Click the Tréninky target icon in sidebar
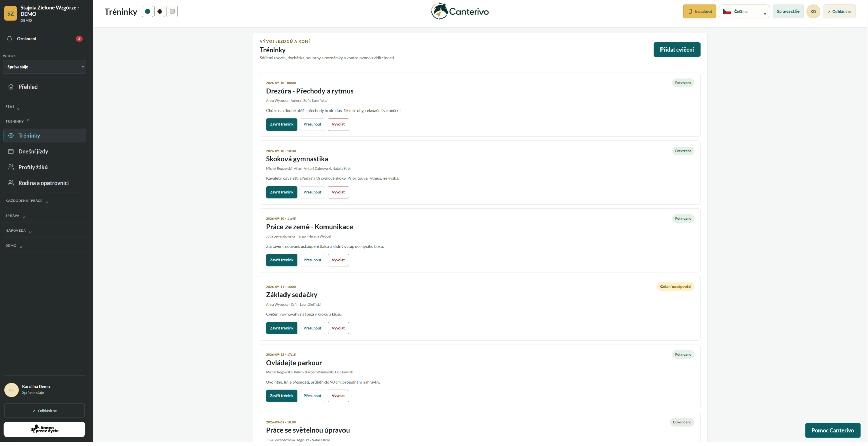The image size is (868, 446). (x=11, y=136)
